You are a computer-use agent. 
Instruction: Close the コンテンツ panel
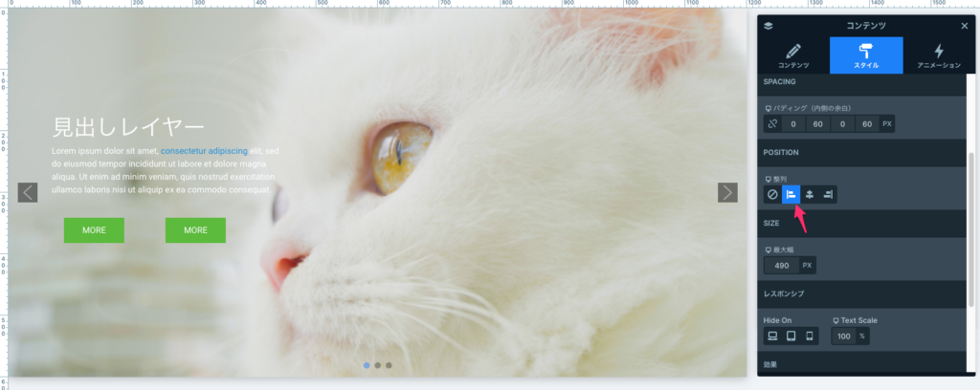964,26
